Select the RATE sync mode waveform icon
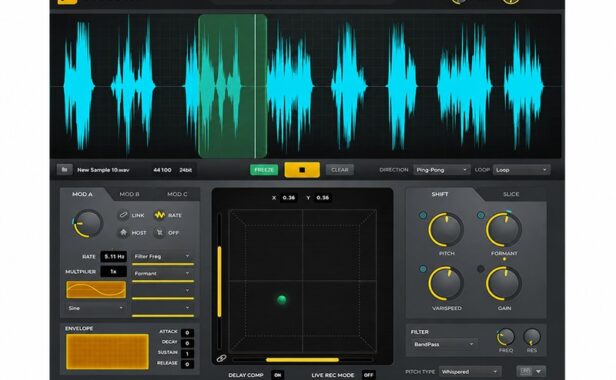The width and height of the screenshot is (616, 380). [x=160, y=215]
